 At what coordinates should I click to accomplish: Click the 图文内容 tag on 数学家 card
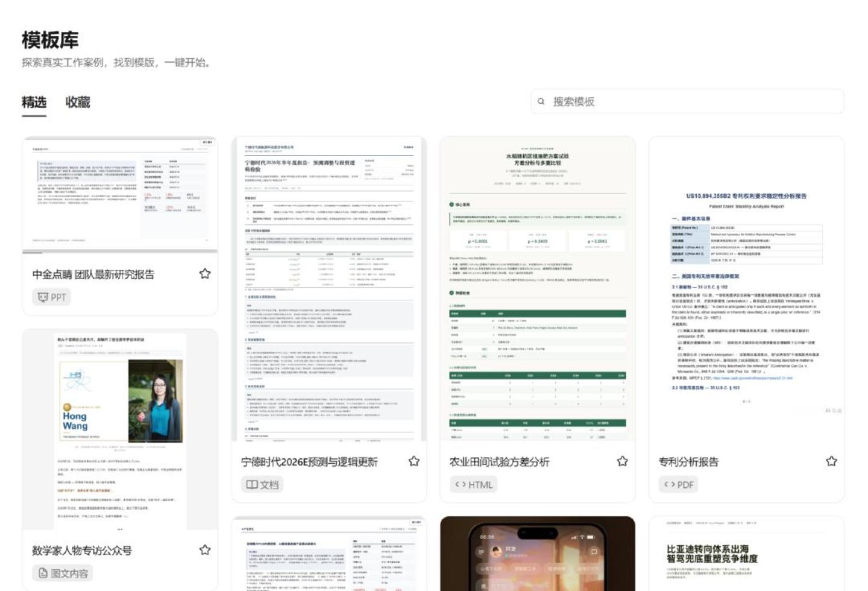pyautogui.click(x=63, y=573)
